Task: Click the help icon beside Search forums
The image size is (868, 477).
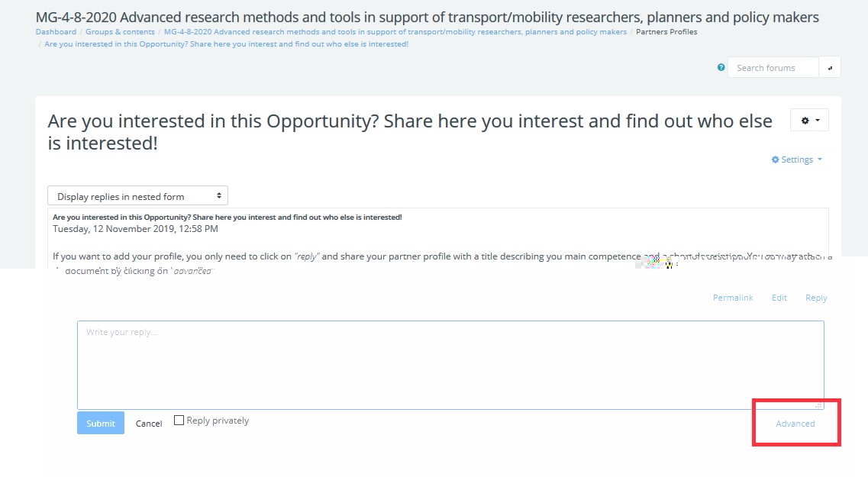Action: [x=721, y=67]
